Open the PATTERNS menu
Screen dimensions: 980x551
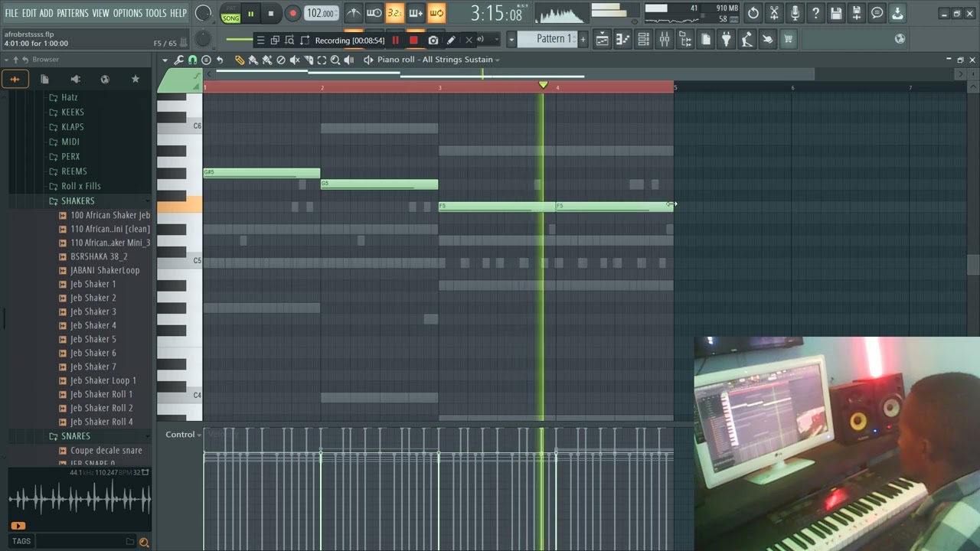[73, 13]
